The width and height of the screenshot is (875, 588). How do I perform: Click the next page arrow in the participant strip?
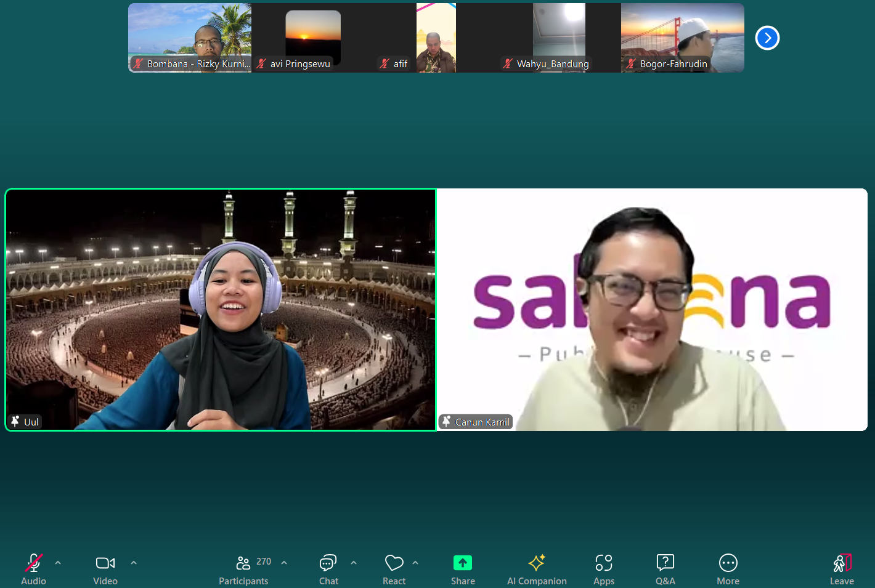point(767,38)
